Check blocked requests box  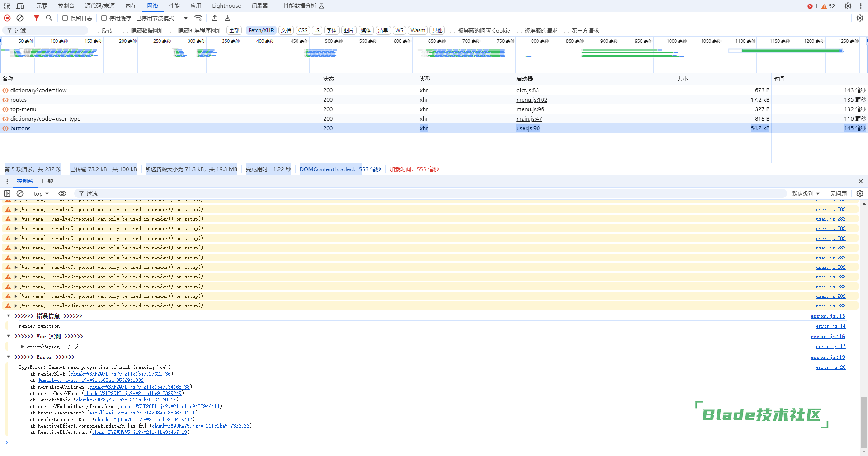[x=519, y=30]
